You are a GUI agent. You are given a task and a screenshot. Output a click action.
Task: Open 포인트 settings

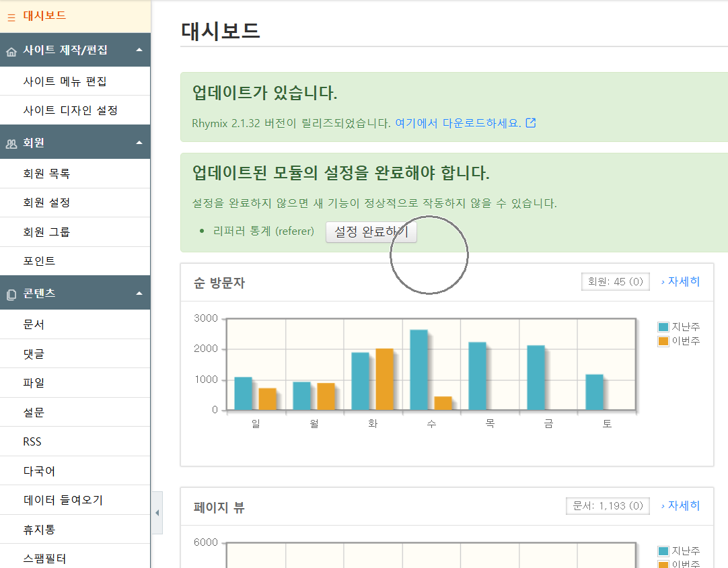(x=75, y=260)
